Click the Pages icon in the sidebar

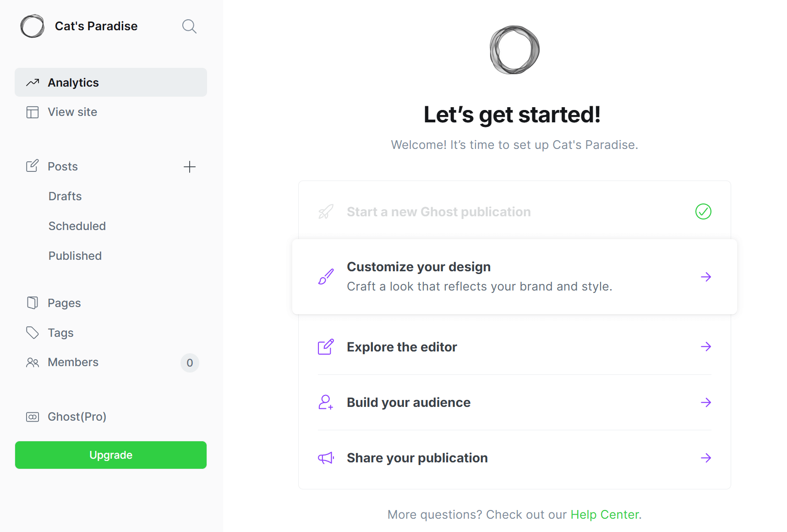[x=32, y=302]
